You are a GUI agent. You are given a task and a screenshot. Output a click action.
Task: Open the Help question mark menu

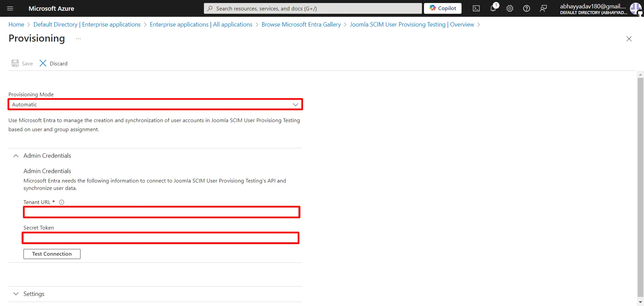pyautogui.click(x=527, y=8)
